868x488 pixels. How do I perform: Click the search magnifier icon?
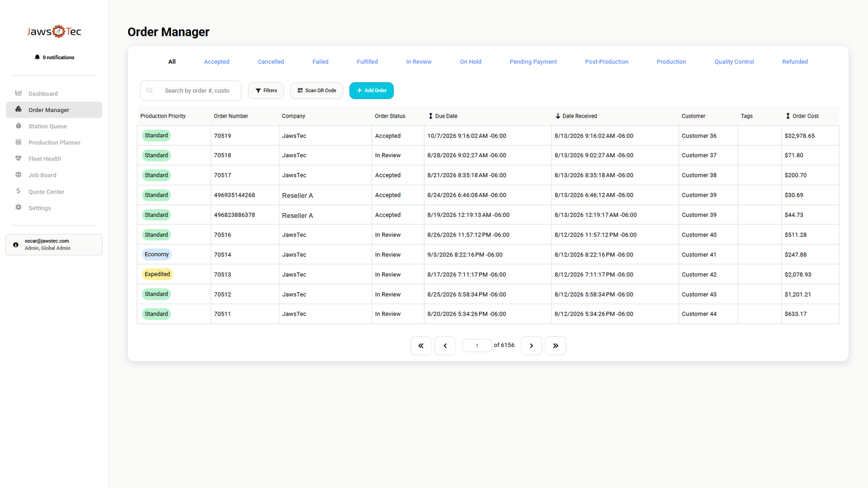click(x=150, y=91)
